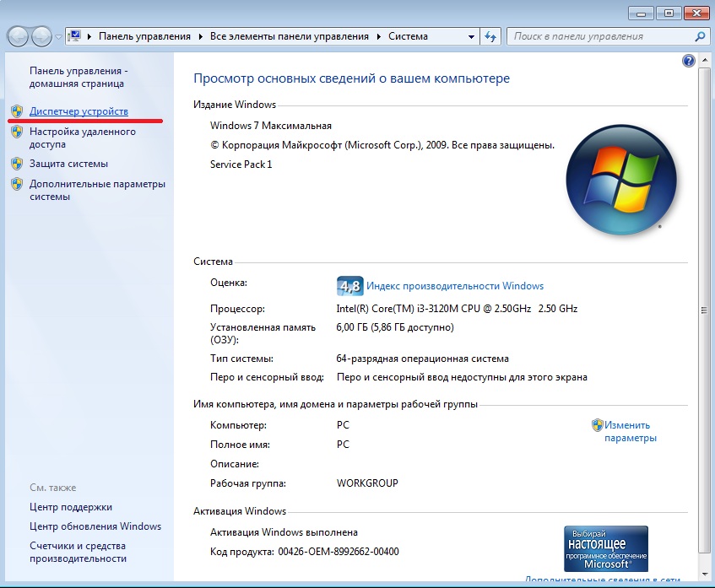Click the 4,8 performance score badge

(x=349, y=286)
